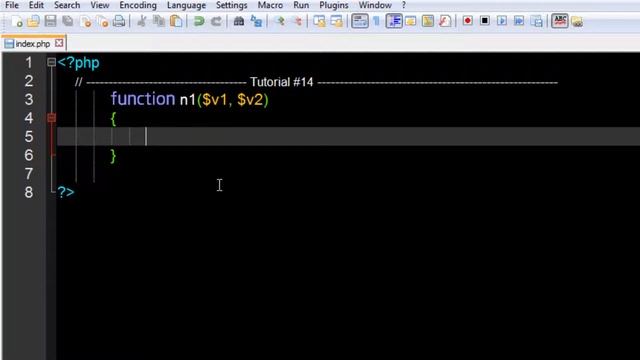Open the ? help menu
The width and height of the screenshot is (640, 360).
pyautogui.click(x=404, y=5)
